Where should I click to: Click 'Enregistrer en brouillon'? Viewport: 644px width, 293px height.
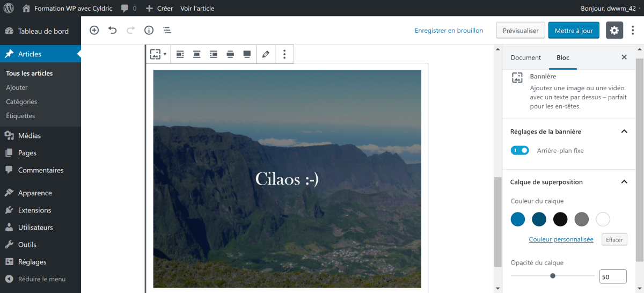tap(449, 31)
